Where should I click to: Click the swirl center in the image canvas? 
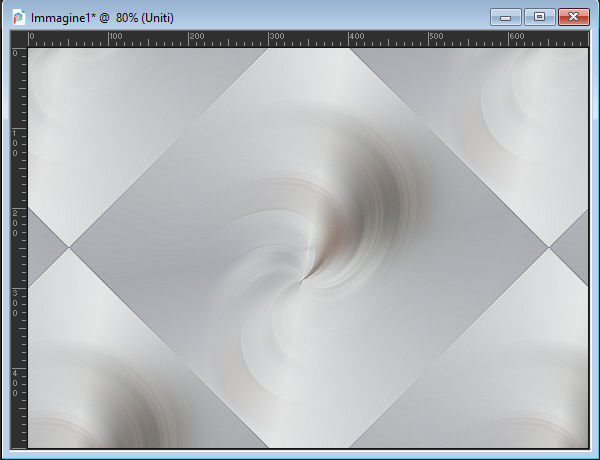click(x=305, y=278)
